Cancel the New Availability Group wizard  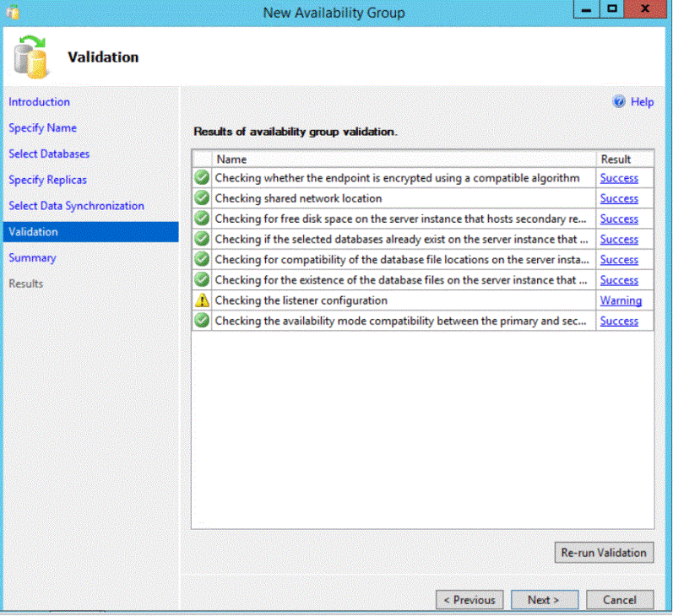pos(620,600)
